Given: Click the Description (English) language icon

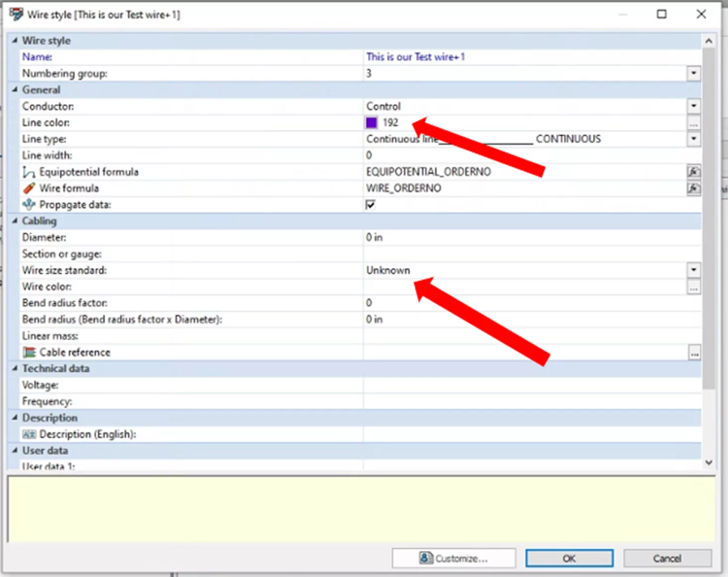Looking at the screenshot, I should [29, 435].
